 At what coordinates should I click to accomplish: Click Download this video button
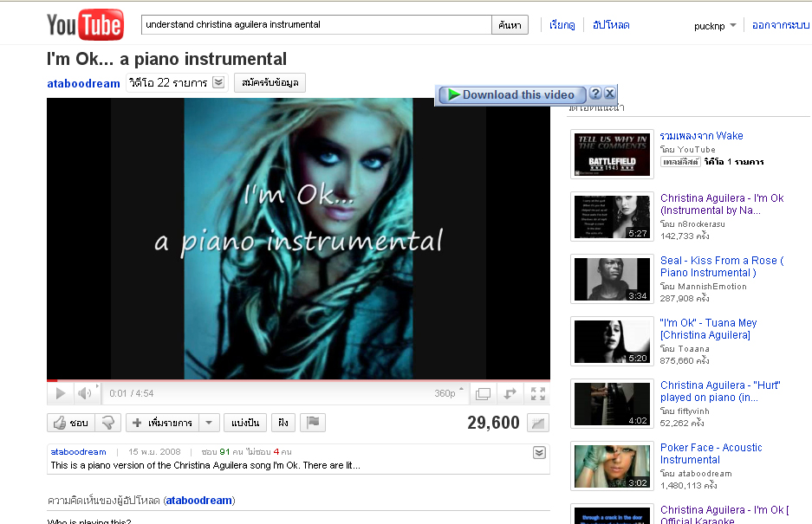512,94
